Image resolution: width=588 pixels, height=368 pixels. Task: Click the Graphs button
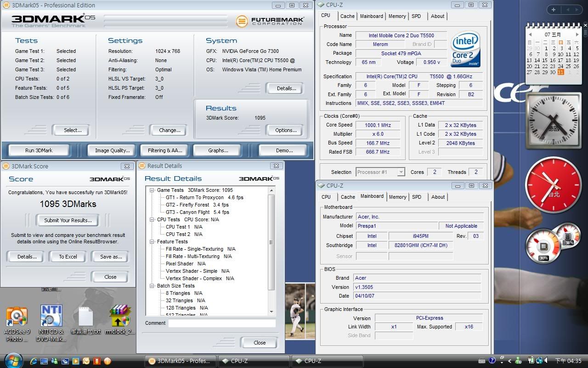point(218,150)
